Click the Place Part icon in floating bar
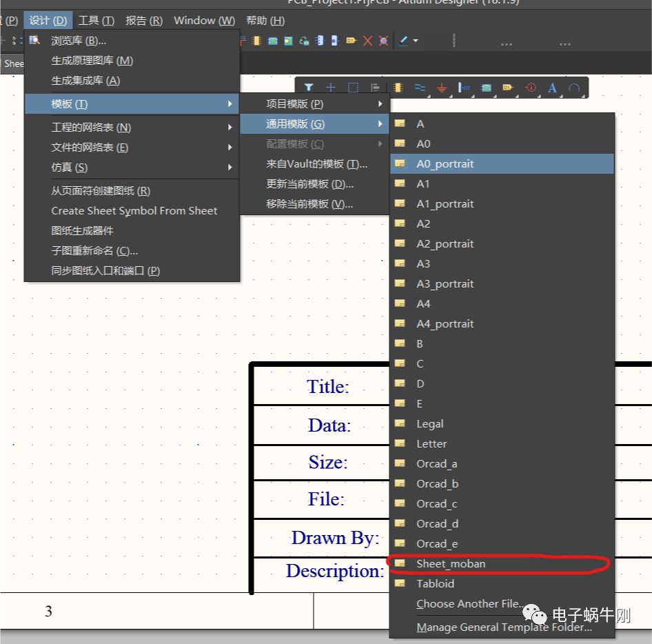Screen dimensions: 652x644 (x=398, y=88)
